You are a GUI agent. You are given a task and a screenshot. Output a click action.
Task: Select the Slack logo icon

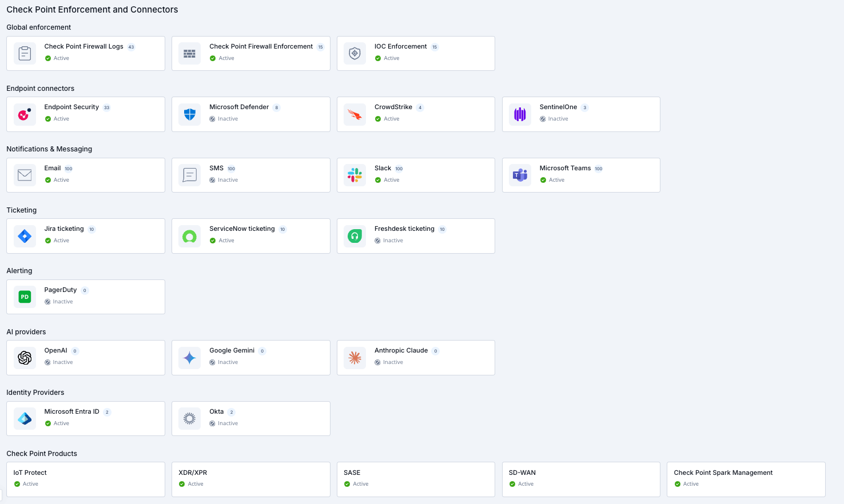(355, 175)
